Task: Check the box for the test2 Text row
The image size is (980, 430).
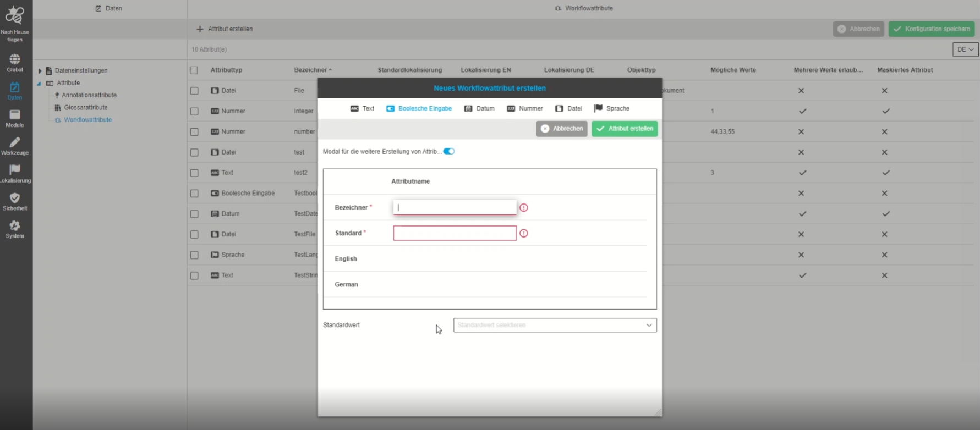Action: (x=194, y=173)
